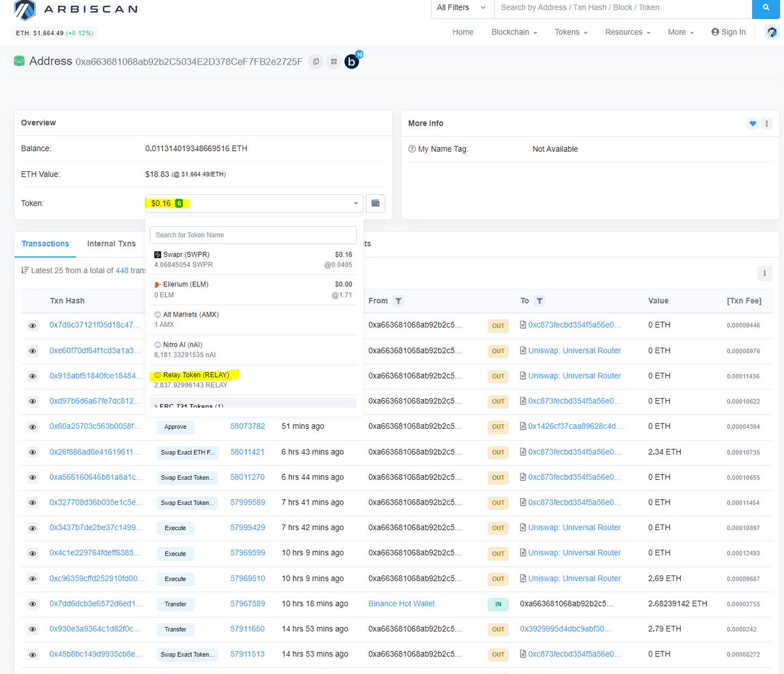Go to Home nav item
784x674 pixels.
click(x=463, y=32)
